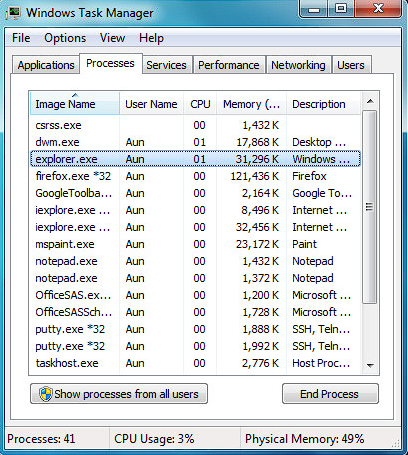Switch to the Performance tab
This screenshot has height=455, width=408.
(x=229, y=65)
